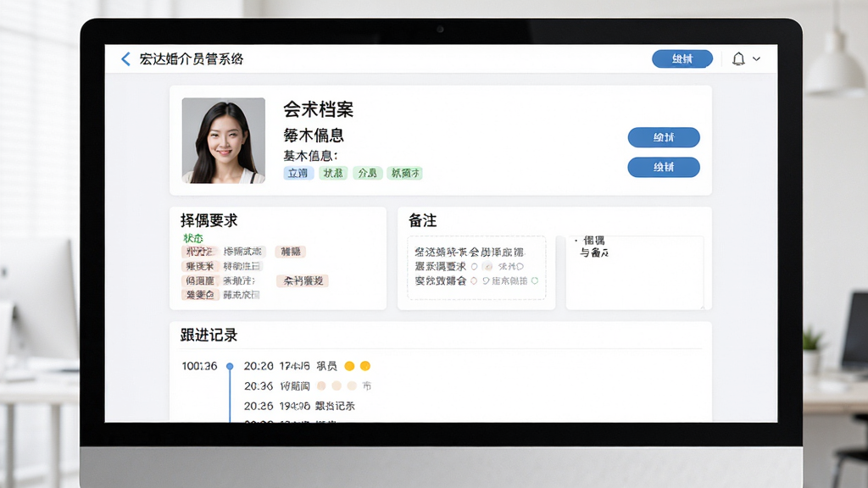This screenshot has height=488, width=868.
Task: Select the last green tag in the profile card
Action: click(404, 173)
